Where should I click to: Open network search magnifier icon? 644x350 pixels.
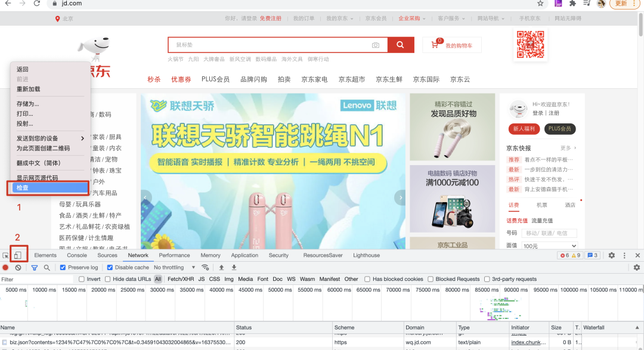click(47, 268)
